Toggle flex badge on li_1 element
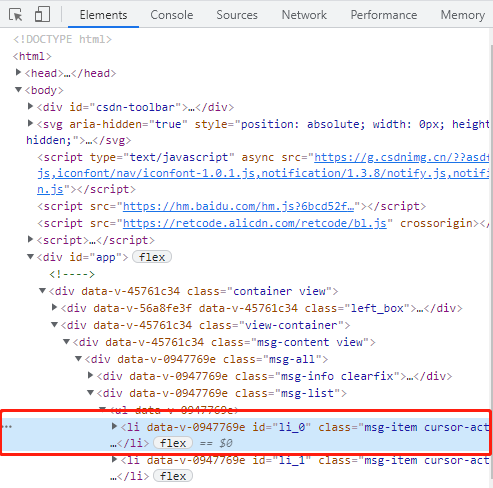The width and height of the screenshot is (493, 488). click(173, 476)
